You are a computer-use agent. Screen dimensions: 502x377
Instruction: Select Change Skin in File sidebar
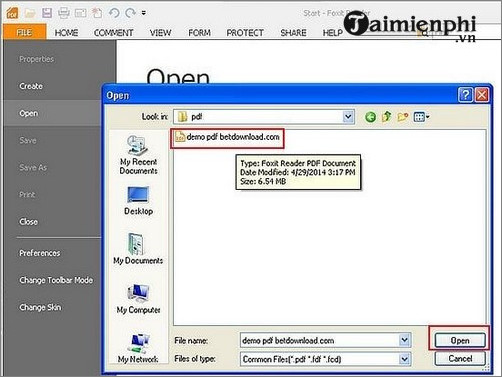click(40, 307)
